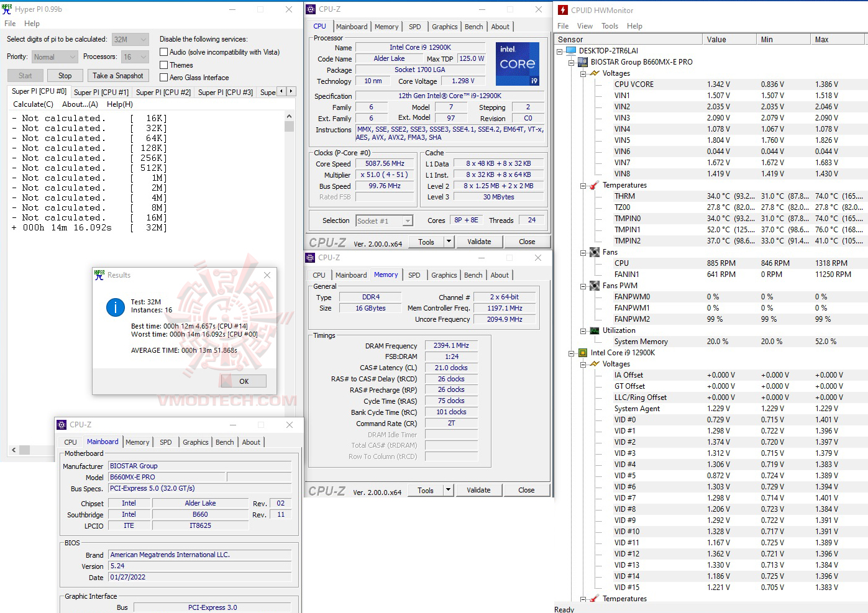Click Validate in the CPU-Z window with the Selection row
The height and width of the screenshot is (613, 868).
click(x=479, y=242)
